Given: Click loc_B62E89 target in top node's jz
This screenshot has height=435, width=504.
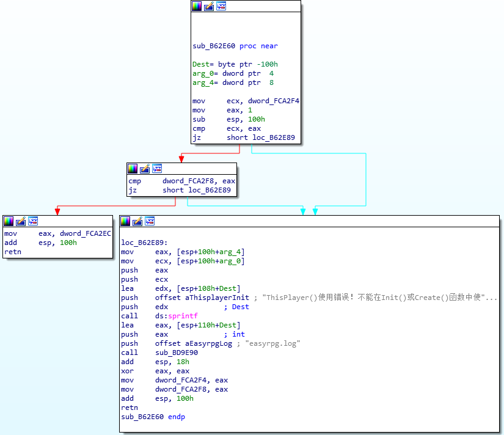Looking at the screenshot, I should click(274, 137).
